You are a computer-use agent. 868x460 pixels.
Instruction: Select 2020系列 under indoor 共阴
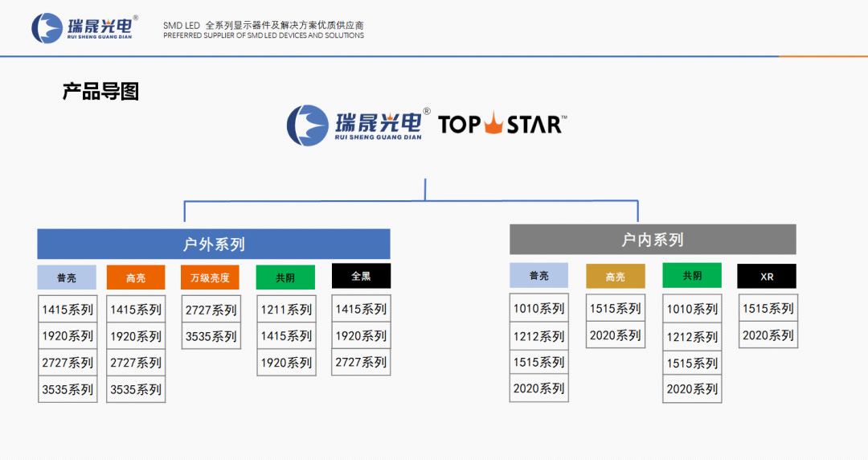click(693, 389)
